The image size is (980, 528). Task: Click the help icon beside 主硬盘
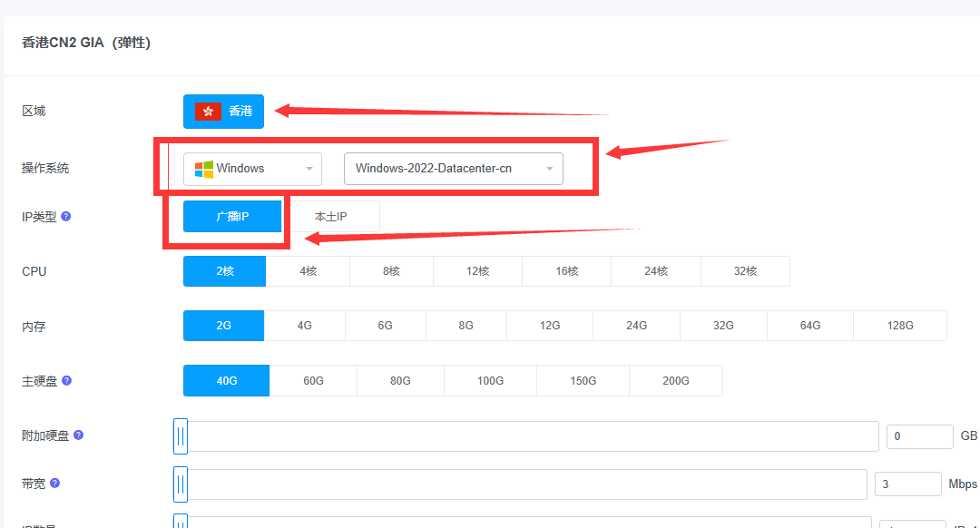tap(66, 381)
